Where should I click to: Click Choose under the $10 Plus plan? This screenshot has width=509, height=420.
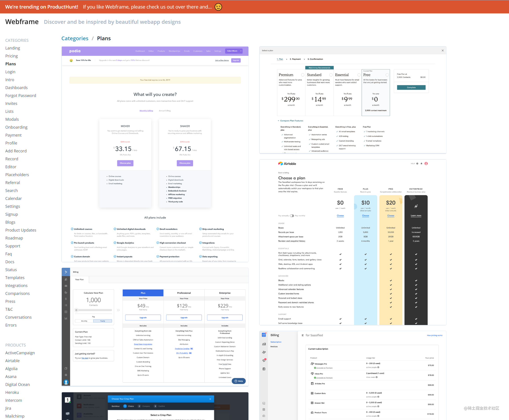click(366, 215)
